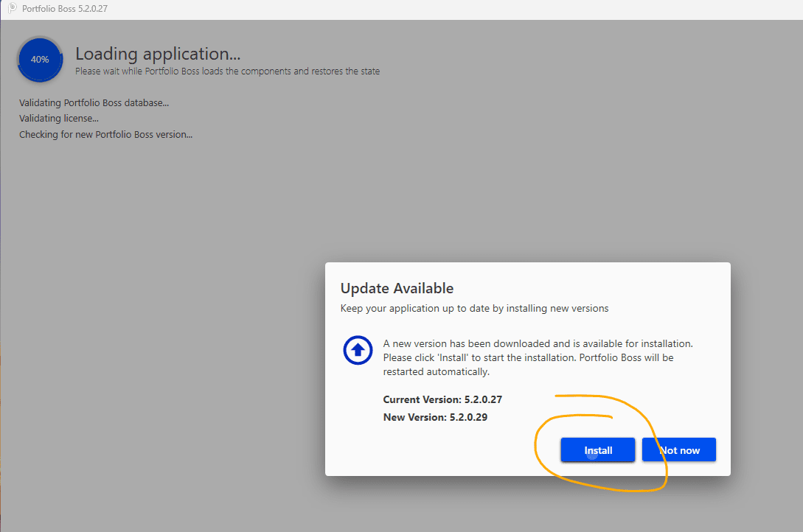Click the 'restarted automatically' text
This screenshot has height=532, width=803.
[x=436, y=371]
